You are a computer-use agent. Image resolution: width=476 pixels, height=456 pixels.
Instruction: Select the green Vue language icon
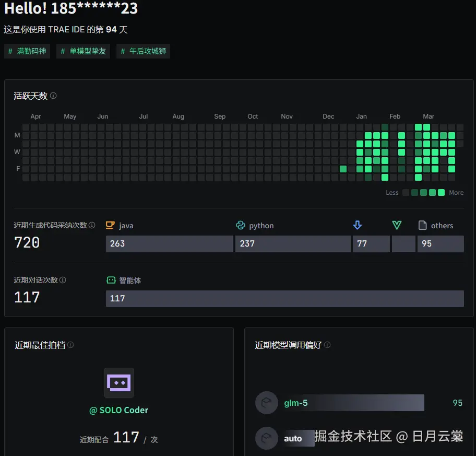tap(397, 225)
